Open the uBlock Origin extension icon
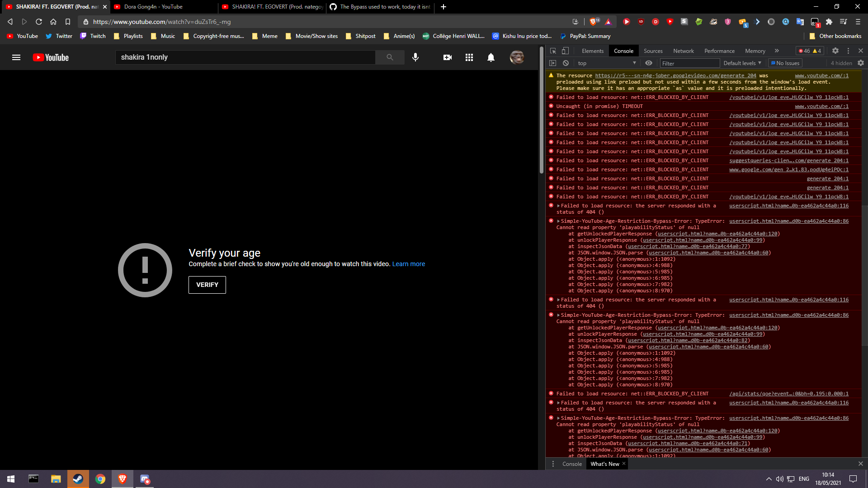The height and width of the screenshot is (488, 868). coord(641,21)
